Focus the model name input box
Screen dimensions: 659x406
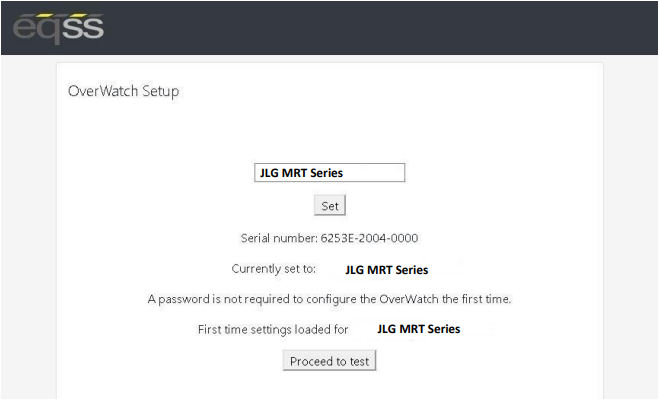(x=330, y=173)
